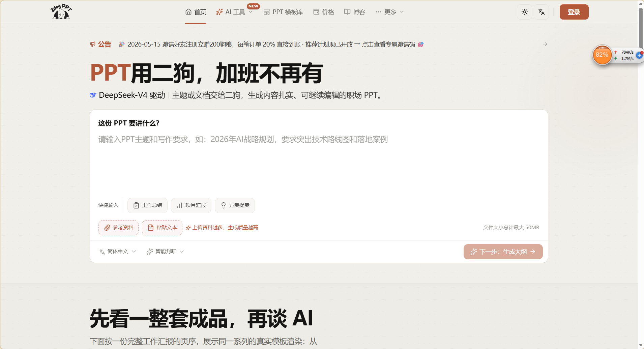Click the announcement next arrow
The height and width of the screenshot is (349, 644).
[545, 44]
